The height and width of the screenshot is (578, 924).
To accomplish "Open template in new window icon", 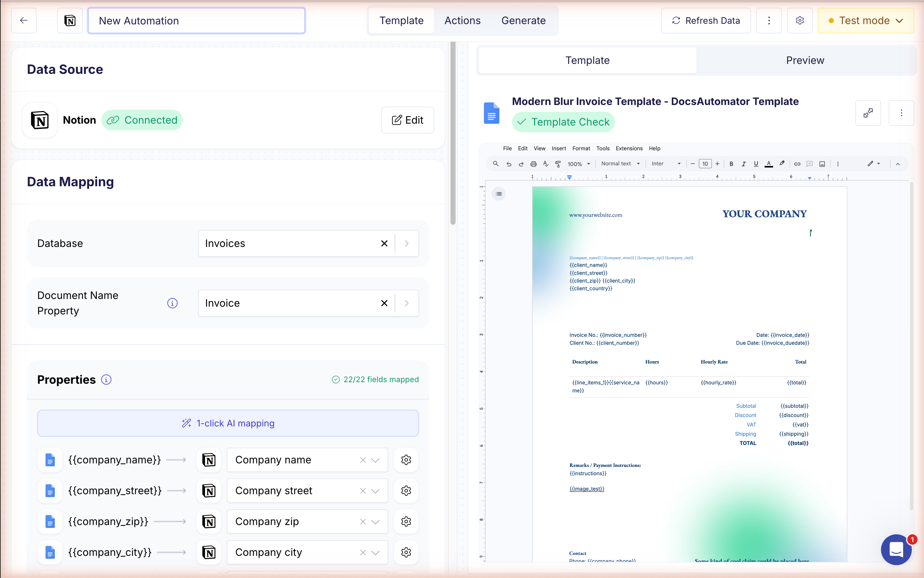I will pyautogui.click(x=868, y=113).
